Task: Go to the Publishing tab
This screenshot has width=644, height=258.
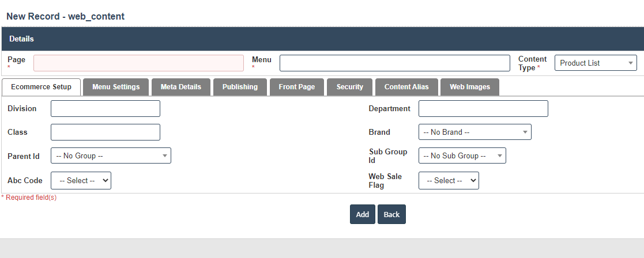Action: coord(240,87)
